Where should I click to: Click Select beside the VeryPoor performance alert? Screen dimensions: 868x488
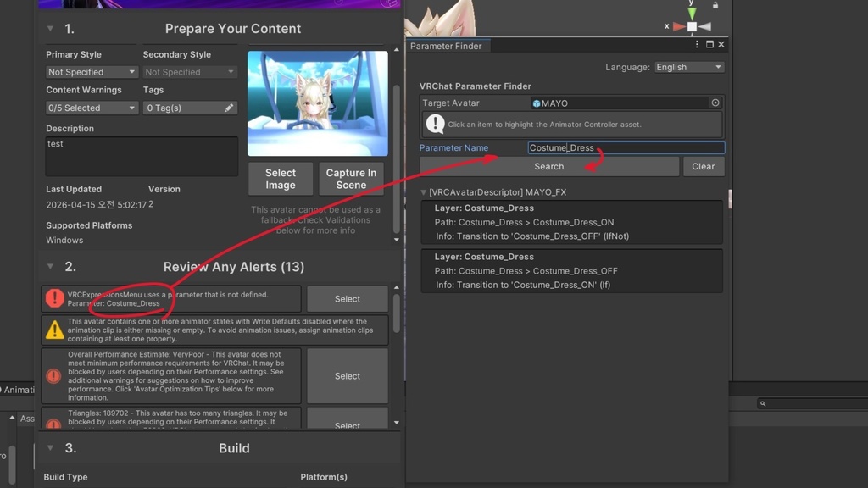[347, 375]
